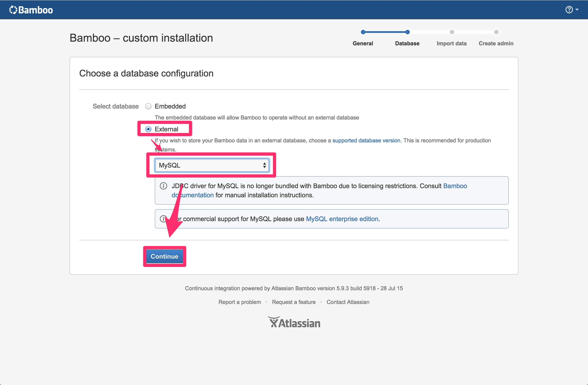Click the Create admin step label

[496, 43]
